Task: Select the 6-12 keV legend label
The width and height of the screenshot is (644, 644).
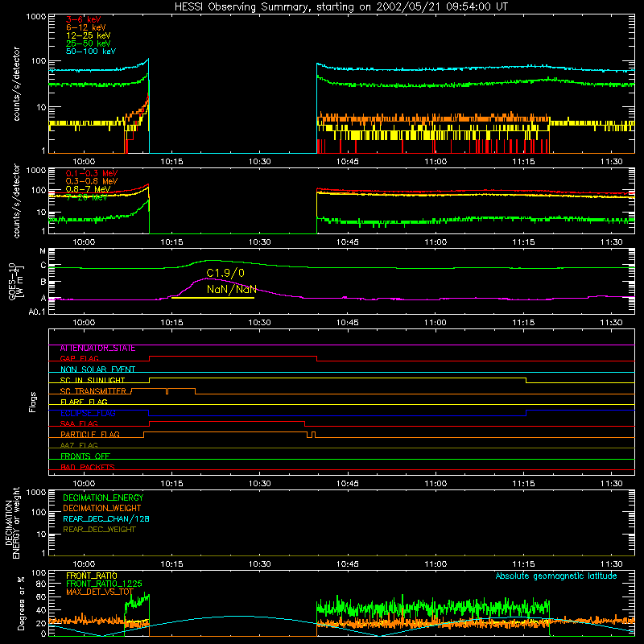Action: pyautogui.click(x=85, y=27)
